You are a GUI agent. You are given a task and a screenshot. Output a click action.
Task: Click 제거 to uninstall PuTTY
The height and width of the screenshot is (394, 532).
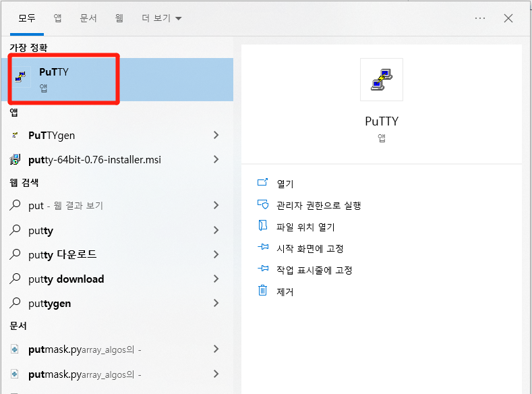click(x=285, y=291)
